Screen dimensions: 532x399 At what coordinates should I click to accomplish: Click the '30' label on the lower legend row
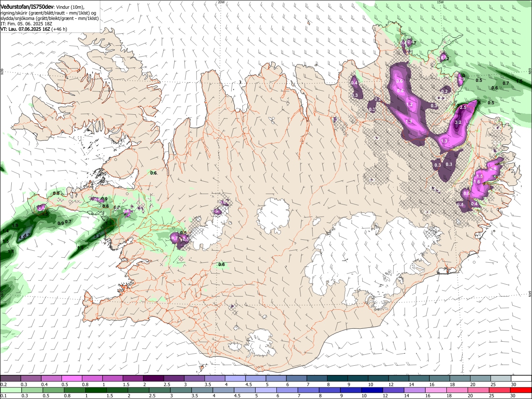click(x=514, y=396)
